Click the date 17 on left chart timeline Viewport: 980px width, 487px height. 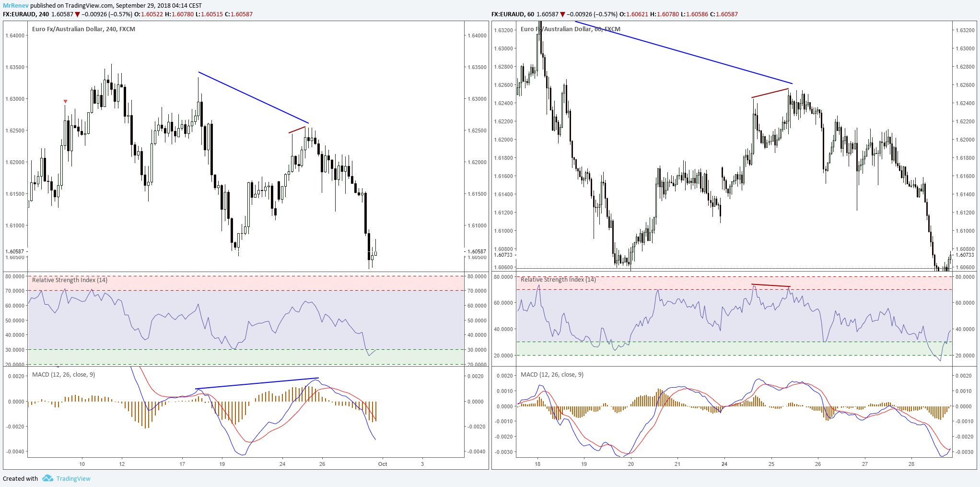pos(182,464)
